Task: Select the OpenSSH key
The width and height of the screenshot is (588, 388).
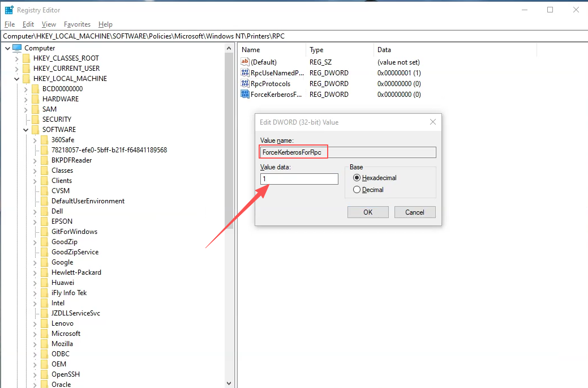Action: [66, 374]
